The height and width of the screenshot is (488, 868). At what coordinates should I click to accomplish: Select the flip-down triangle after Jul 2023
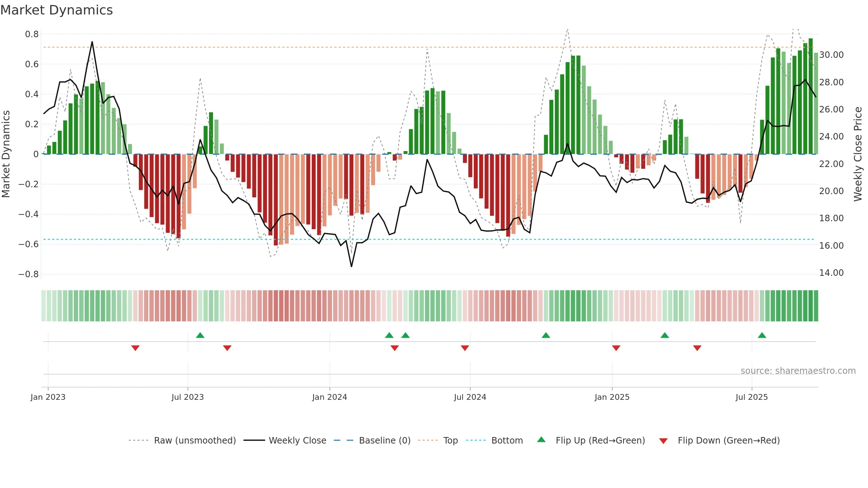[227, 348]
